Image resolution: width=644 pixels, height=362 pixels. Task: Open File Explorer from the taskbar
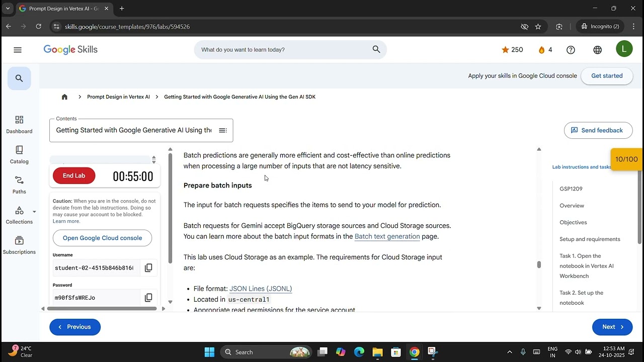click(377, 352)
